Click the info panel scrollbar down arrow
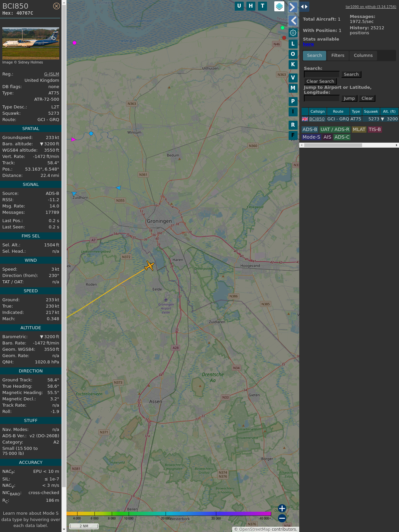399x532 pixels. [x=64, y=529]
